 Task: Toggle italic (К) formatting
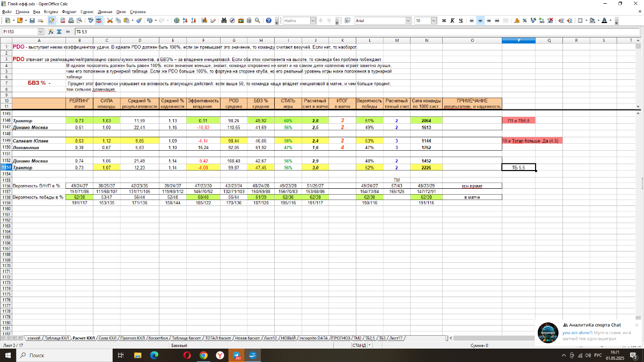[x=452, y=20]
